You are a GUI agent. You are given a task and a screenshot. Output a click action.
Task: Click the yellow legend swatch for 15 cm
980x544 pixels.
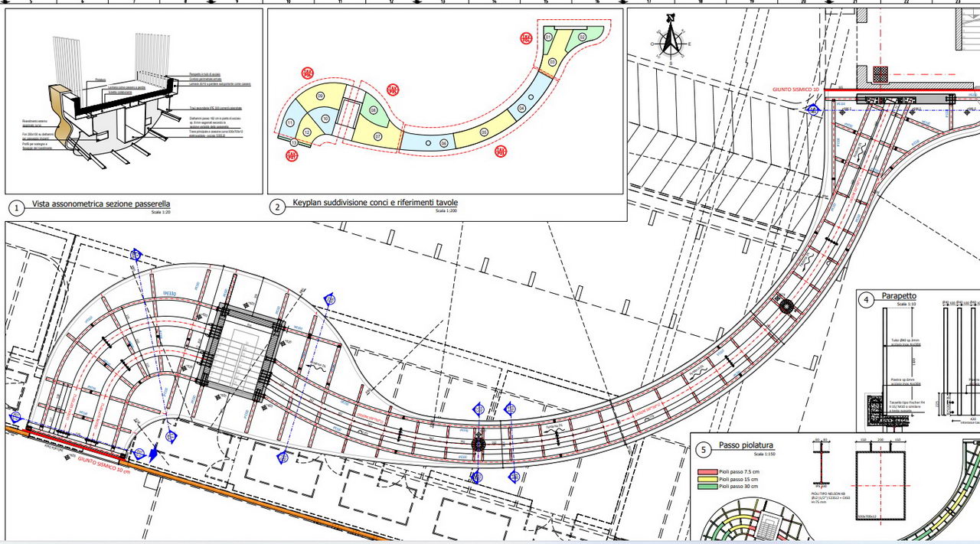pyautogui.click(x=707, y=479)
